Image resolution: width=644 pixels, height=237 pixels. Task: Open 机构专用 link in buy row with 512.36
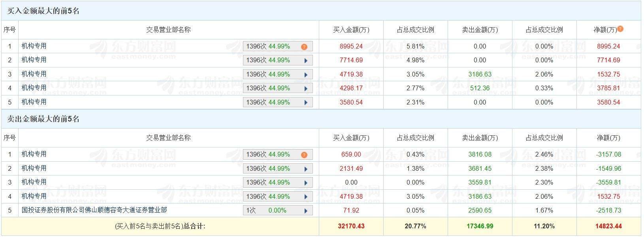tap(34, 88)
